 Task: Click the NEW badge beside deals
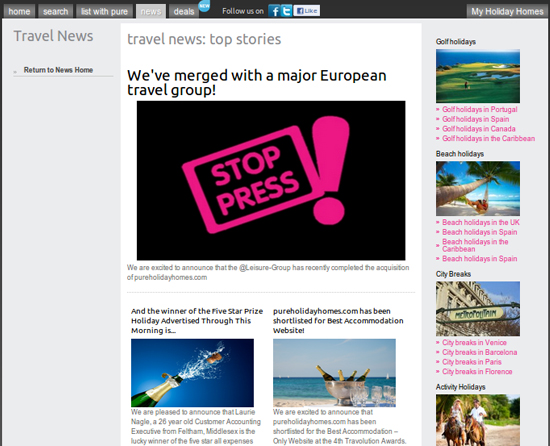[x=204, y=6]
